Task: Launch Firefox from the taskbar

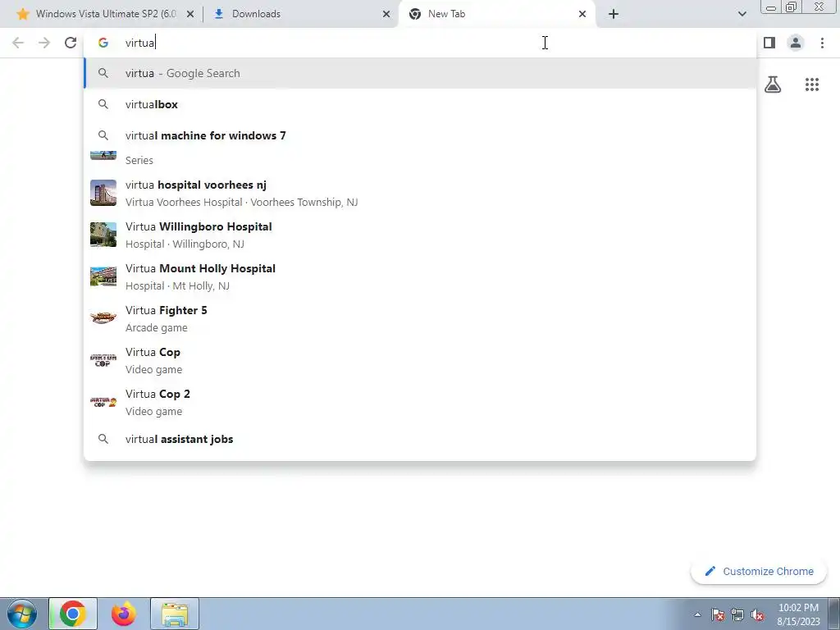Action: pyautogui.click(x=124, y=614)
